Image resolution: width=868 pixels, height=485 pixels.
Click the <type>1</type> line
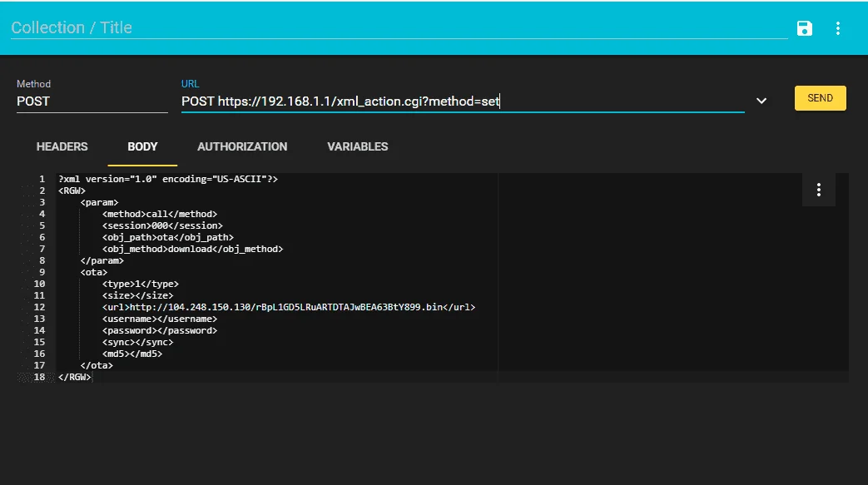click(140, 284)
